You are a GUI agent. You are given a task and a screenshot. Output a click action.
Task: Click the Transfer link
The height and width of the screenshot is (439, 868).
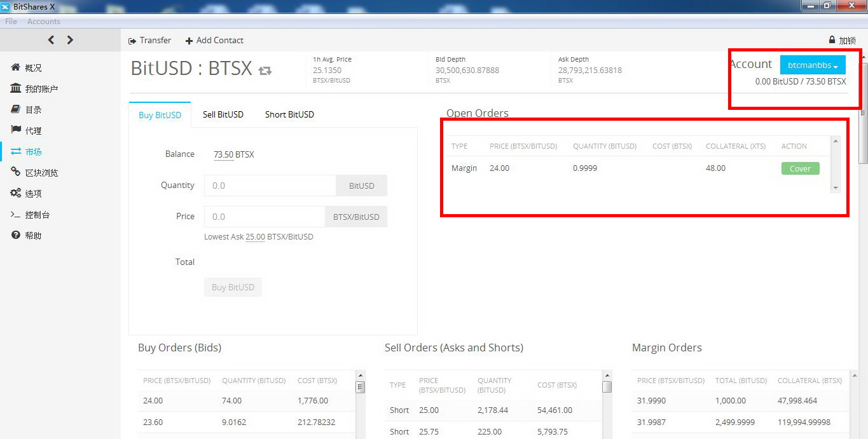tap(155, 40)
